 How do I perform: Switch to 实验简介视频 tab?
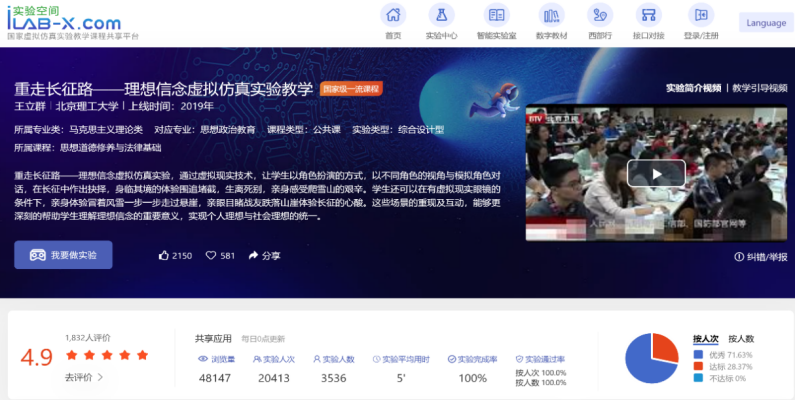692,88
